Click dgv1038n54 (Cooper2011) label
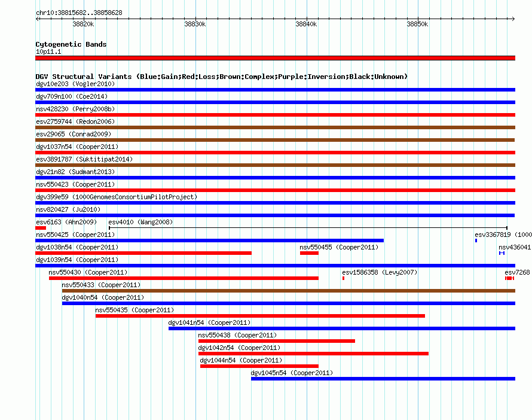Viewport: 532px width, 420px height. click(x=77, y=247)
